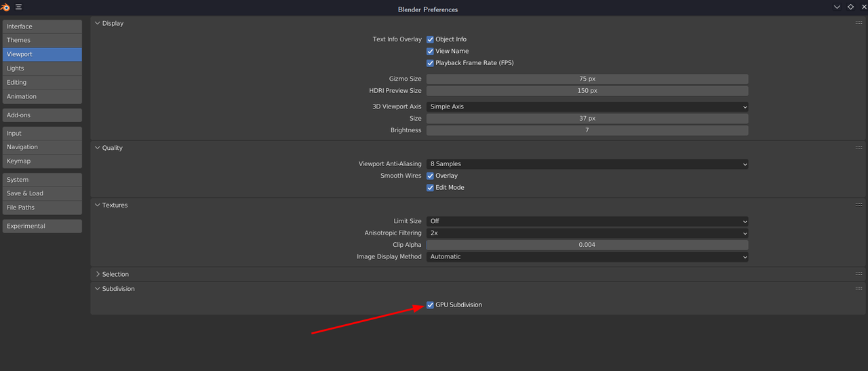Click the Textures panel drag grip

[x=859, y=205]
